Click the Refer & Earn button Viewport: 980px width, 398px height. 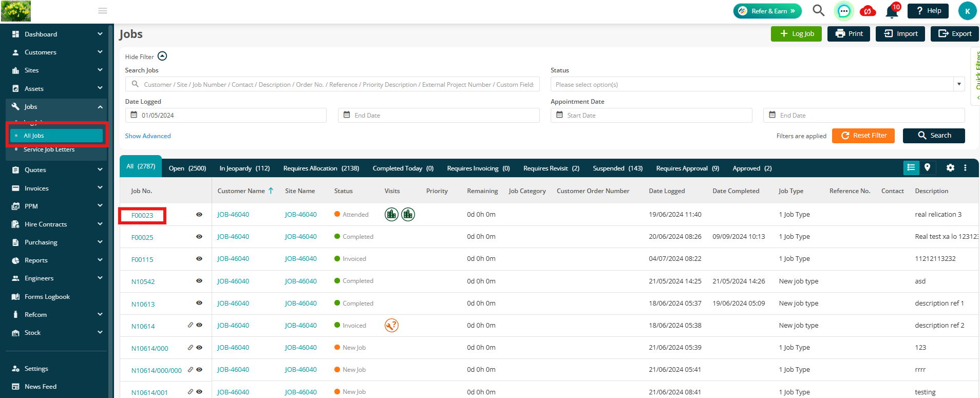point(767,11)
